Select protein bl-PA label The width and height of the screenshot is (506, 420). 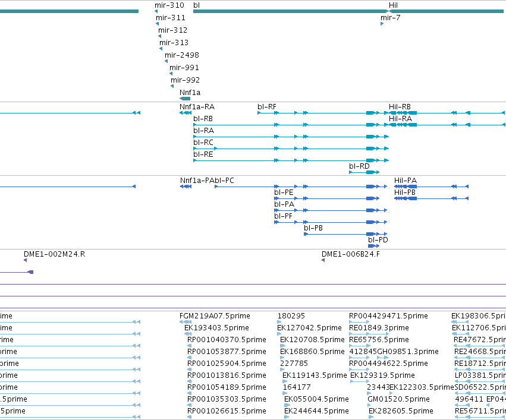pyautogui.click(x=284, y=204)
